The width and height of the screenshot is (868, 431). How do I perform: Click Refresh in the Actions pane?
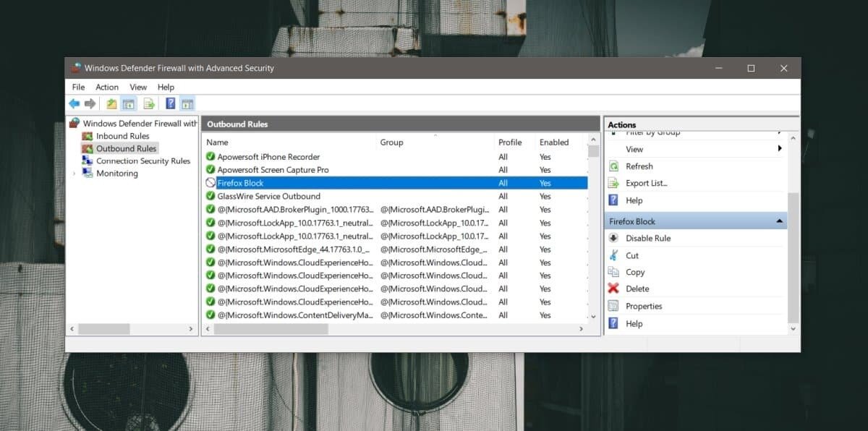[x=639, y=166]
